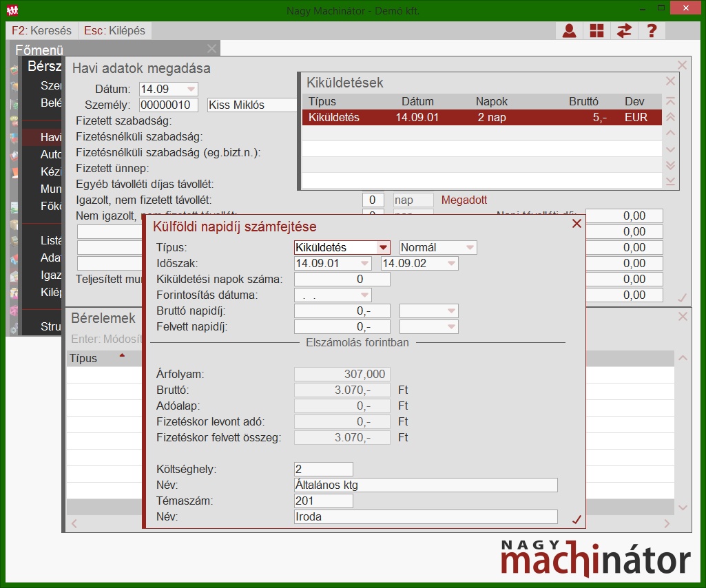706x588 pixels.
Task: Jump to last row in Kiküldetések list
Action: [670, 181]
